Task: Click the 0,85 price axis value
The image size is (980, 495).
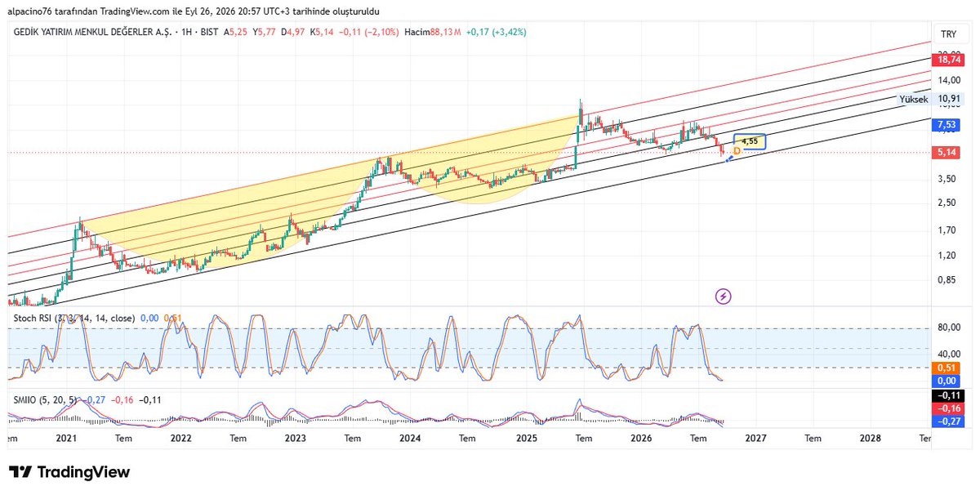Action: tap(947, 280)
